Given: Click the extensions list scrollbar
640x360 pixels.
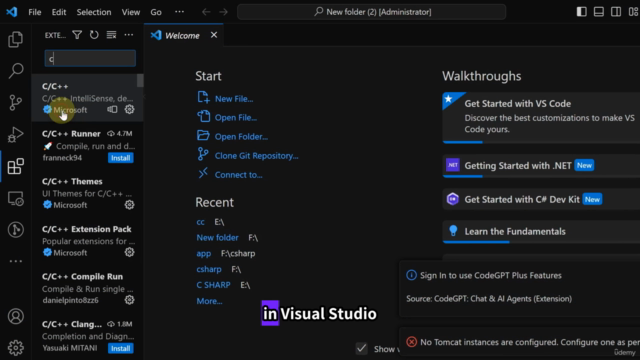Looking at the screenshot, I should 140,80.
